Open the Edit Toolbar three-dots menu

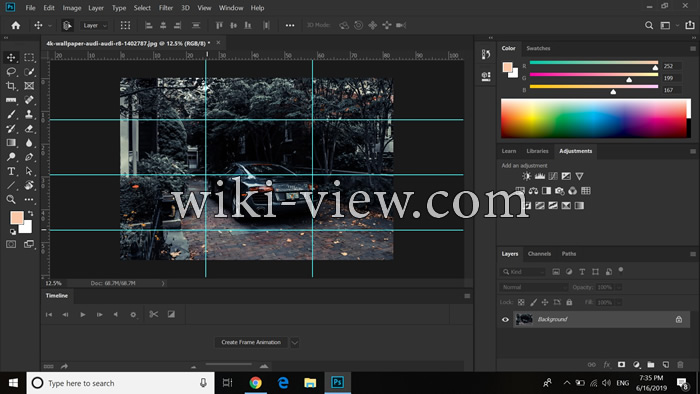[29, 199]
